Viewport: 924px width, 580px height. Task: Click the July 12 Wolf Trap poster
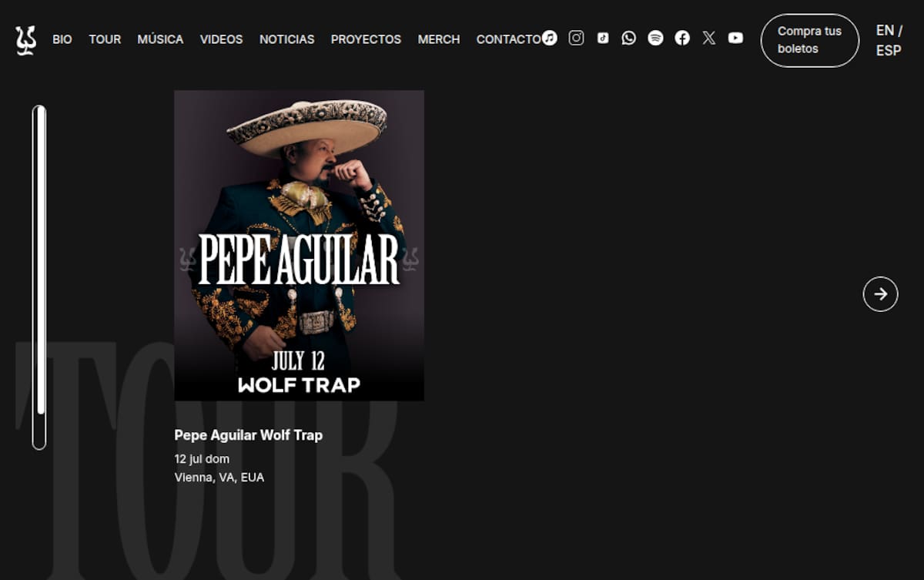(x=299, y=246)
